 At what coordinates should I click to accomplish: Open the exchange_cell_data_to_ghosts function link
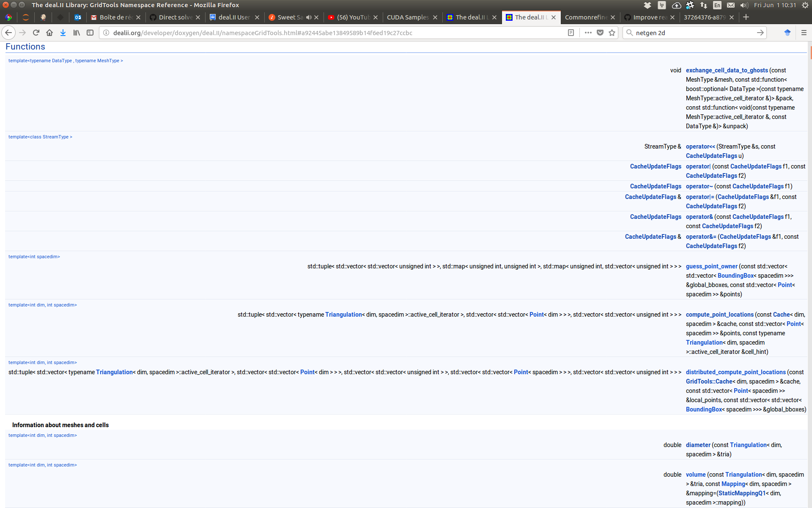pos(726,70)
